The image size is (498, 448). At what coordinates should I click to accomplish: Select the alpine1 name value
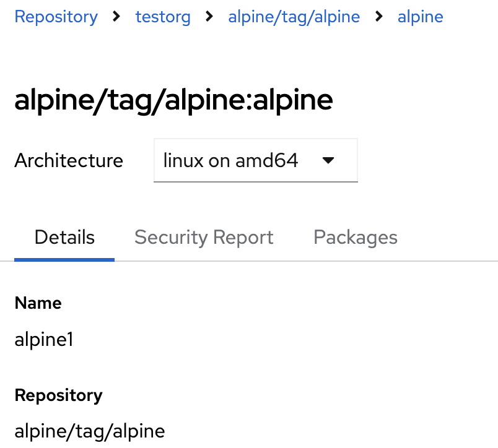coord(44,339)
